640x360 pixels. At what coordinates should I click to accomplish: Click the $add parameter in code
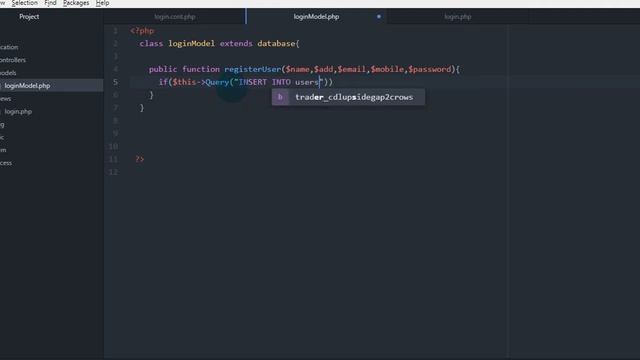tap(323, 69)
